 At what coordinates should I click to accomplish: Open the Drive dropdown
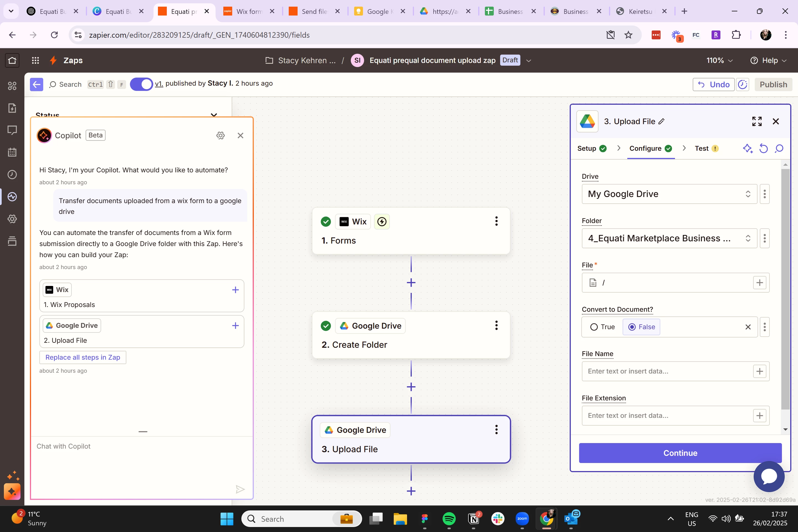click(669, 194)
